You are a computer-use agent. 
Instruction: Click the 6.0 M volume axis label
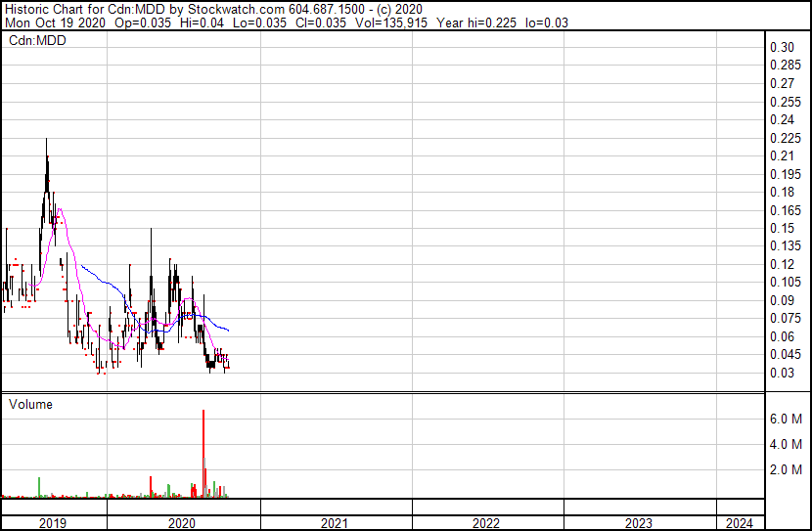787,419
